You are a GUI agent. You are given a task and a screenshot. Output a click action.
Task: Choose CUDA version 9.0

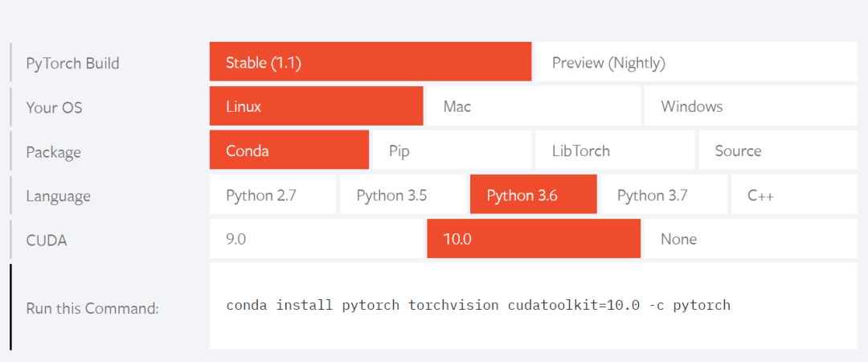pos(316,238)
